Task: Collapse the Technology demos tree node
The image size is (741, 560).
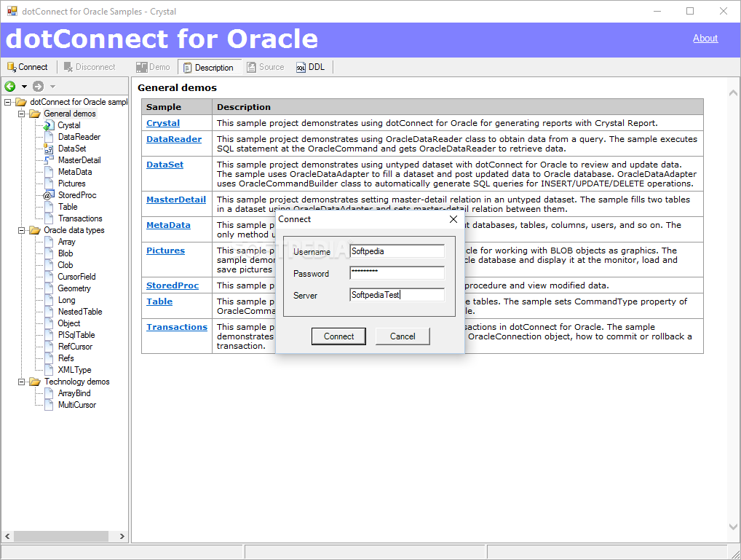Action: pyautogui.click(x=21, y=382)
